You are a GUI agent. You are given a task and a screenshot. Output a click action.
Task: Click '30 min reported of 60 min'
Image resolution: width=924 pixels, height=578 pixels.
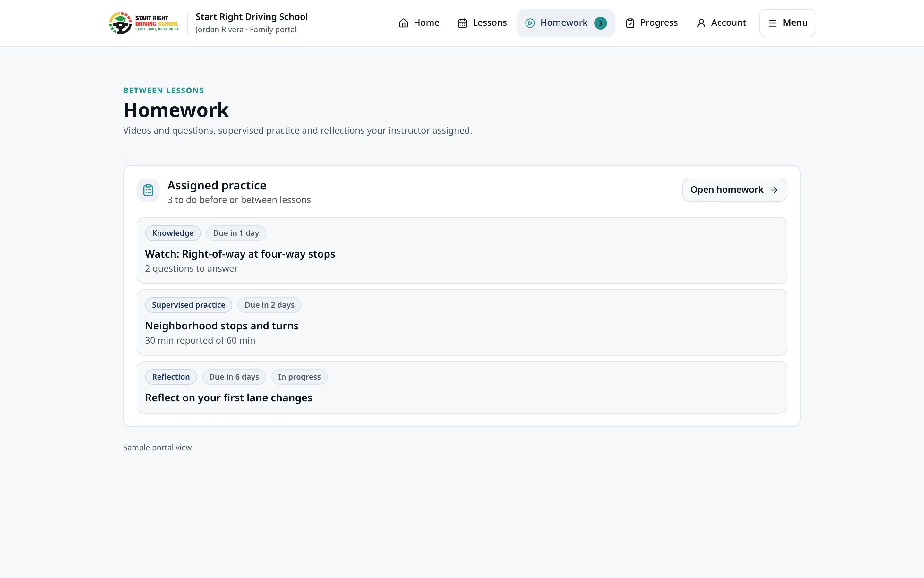[200, 341]
